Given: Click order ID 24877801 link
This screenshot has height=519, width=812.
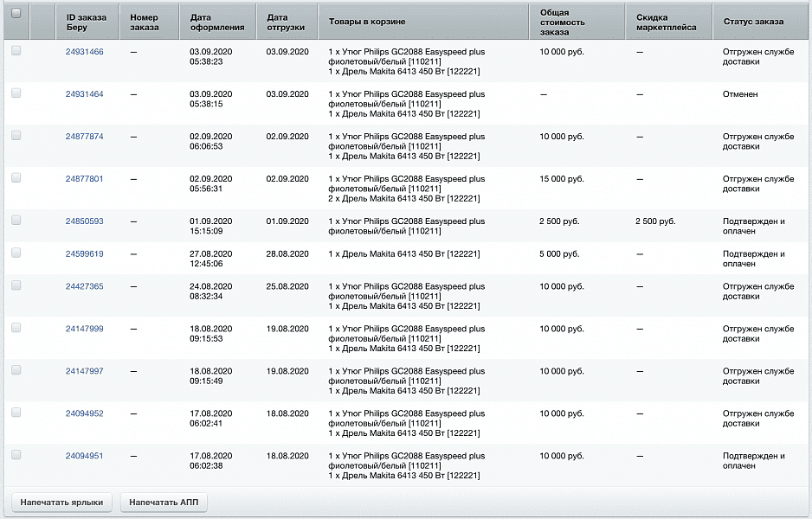Looking at the screenshot, I should [x=84, y=179].
